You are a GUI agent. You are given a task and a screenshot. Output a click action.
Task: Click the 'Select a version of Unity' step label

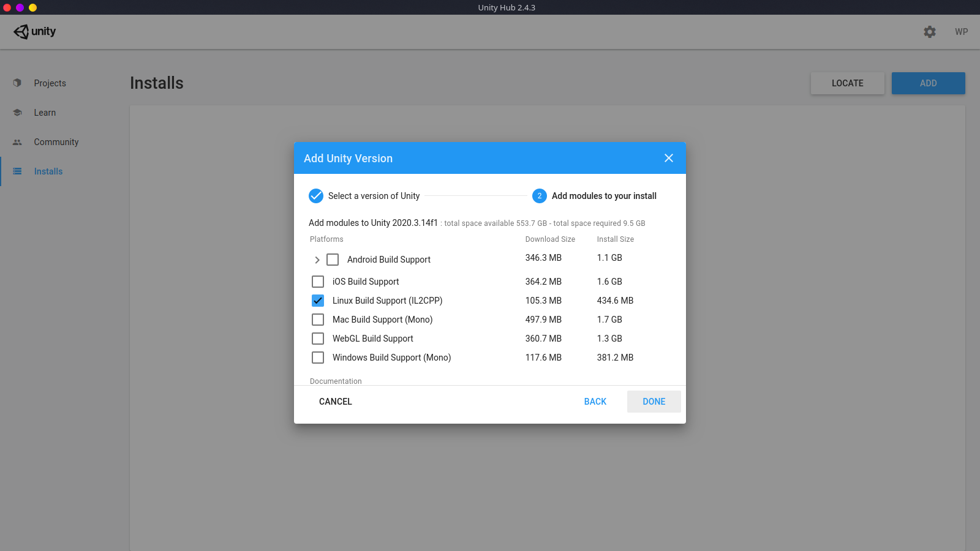click(x=374, y=196)
